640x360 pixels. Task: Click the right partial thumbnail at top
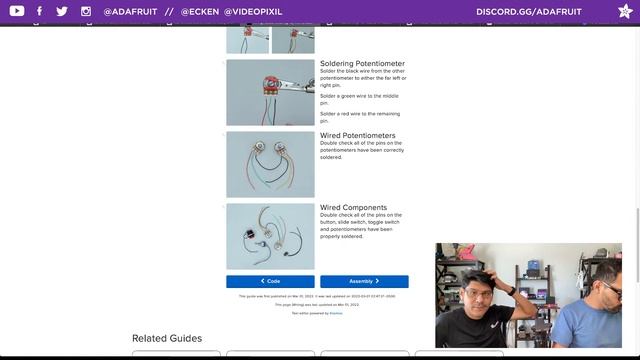coord(293,40)
